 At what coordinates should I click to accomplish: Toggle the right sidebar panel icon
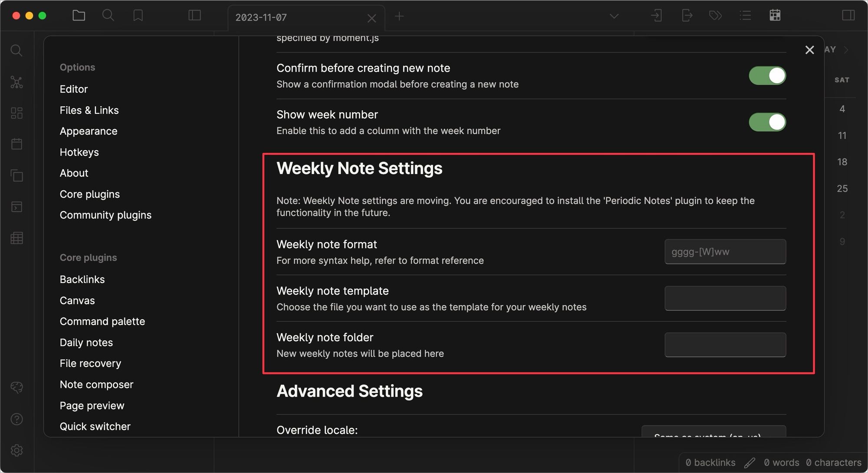pyautogui.click(x=847, y=16)
